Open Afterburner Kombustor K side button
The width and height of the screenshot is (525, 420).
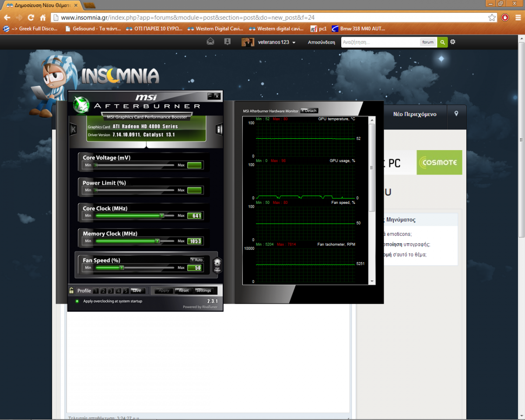(x=73, y=129)
